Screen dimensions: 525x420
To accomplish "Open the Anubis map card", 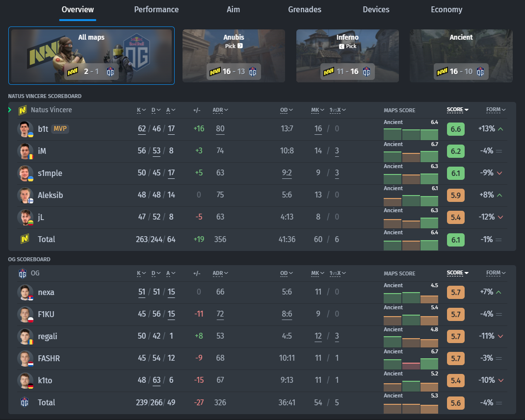I will (x=234, y=55).
